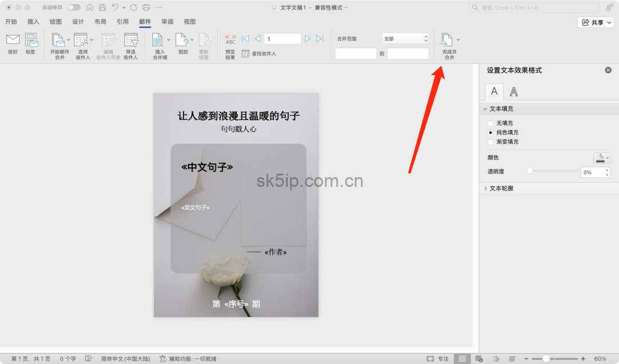Open the 视图 menu tab
The width and height of the screenshot is (619, 364).
189,21
